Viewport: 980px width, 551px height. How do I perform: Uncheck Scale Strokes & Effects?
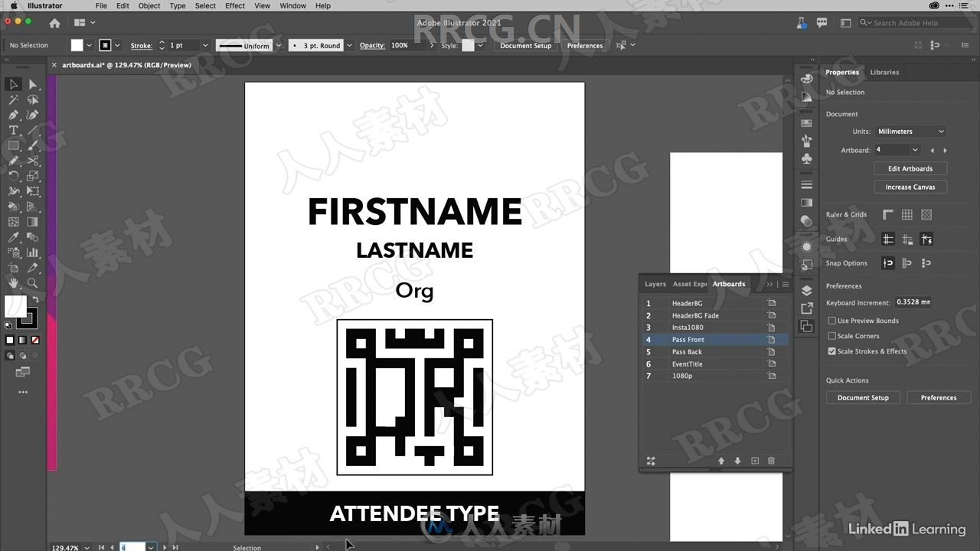832,351
